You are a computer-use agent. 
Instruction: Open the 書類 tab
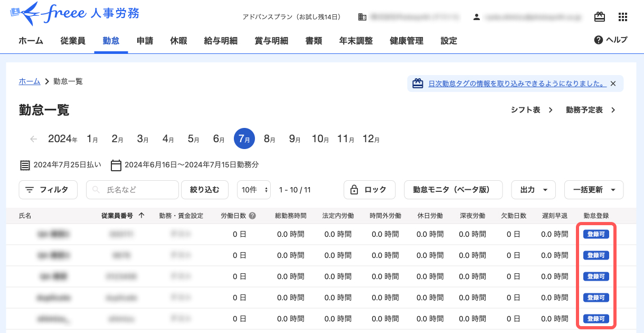(314, 41)
